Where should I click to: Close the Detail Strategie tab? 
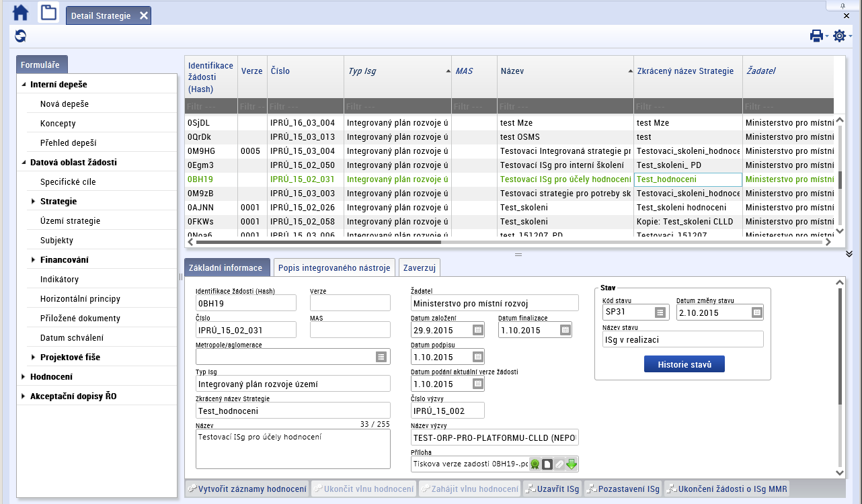point(144,15)
